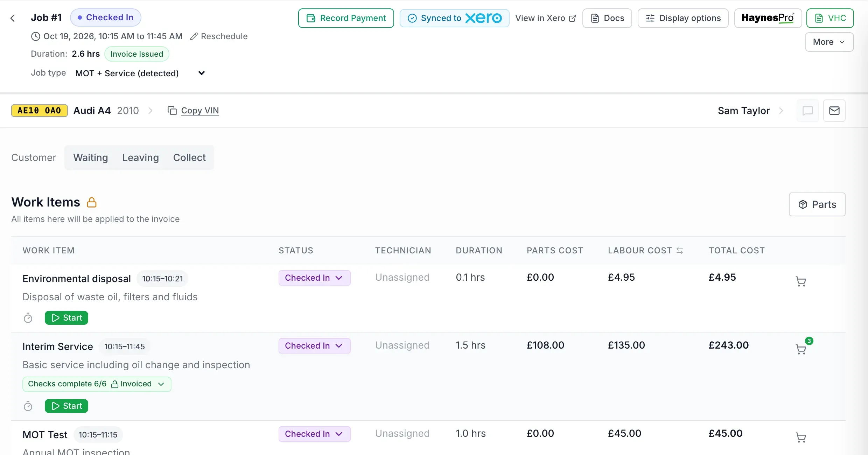Open Display options
The image size is (868, 455).
[683, 18]
